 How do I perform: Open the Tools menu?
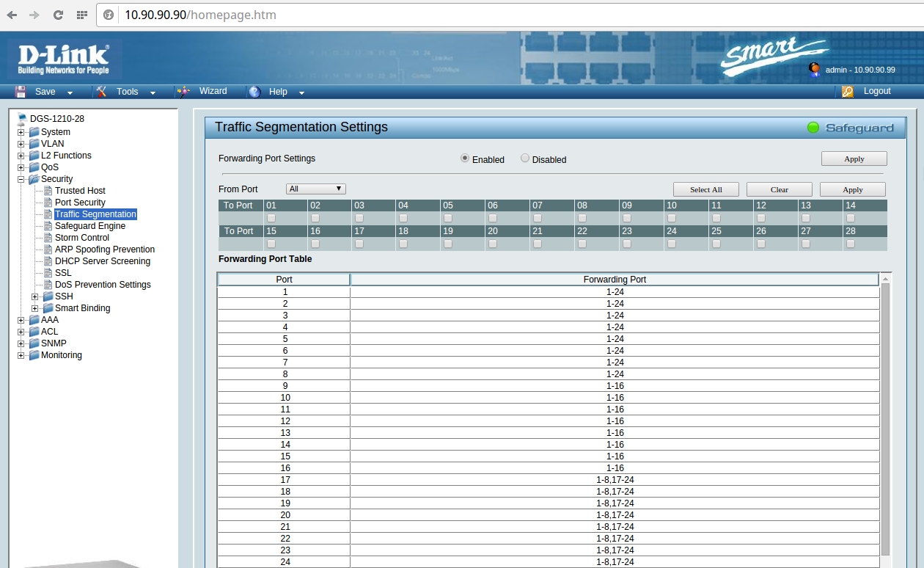pyautogui.click(x=128, y=92)
